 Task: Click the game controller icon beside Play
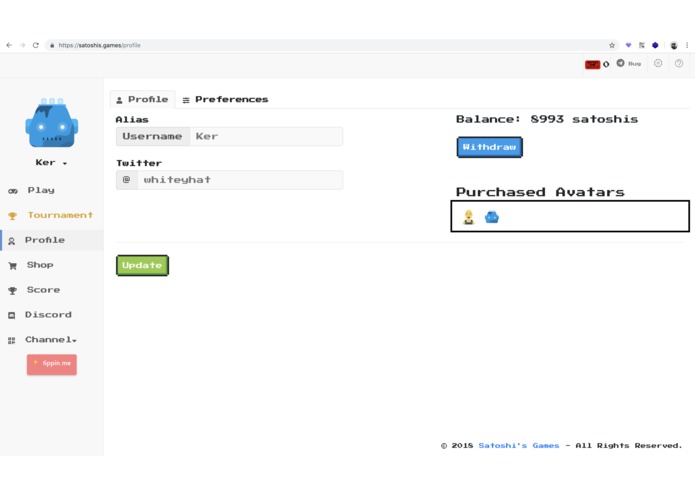(12, 191)
